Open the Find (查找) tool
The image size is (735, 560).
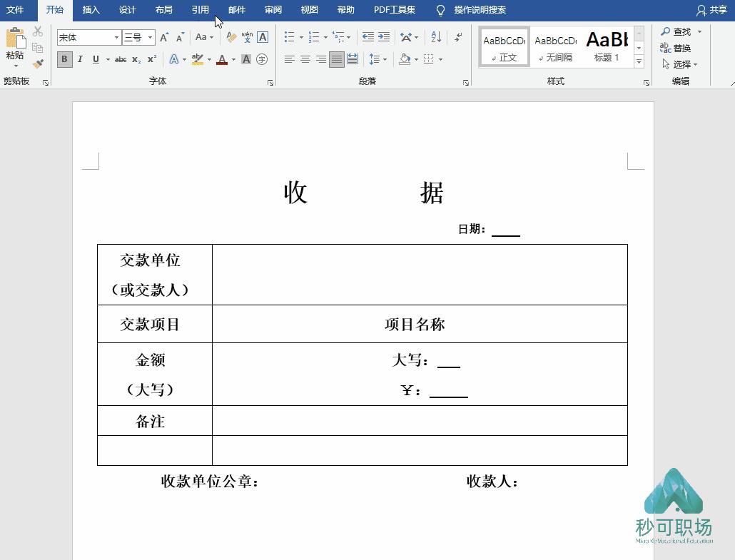[676, 31]
